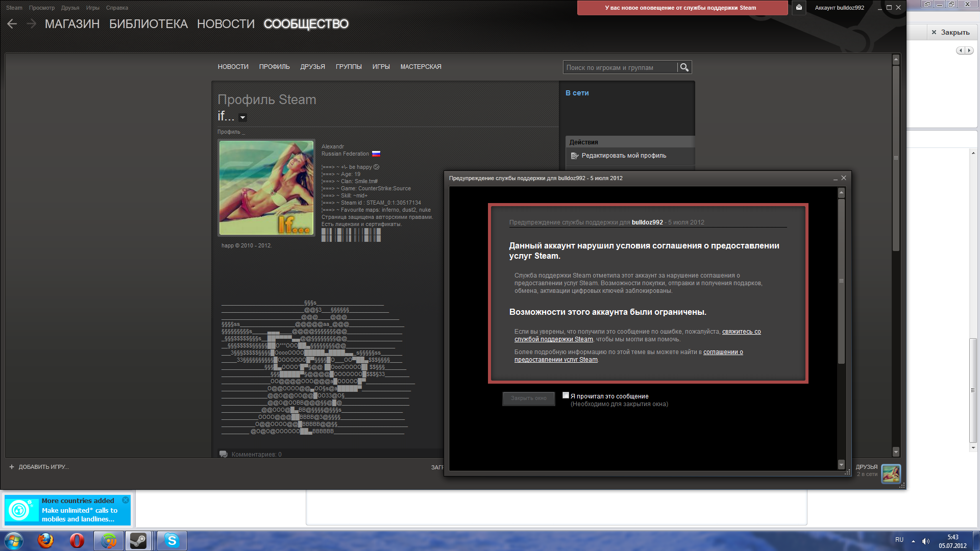Image resolution: width=980 pixels, height=551 pixels.
Task: Open the ИГРЫ subnav link
Action: click(x=381, y=67)
